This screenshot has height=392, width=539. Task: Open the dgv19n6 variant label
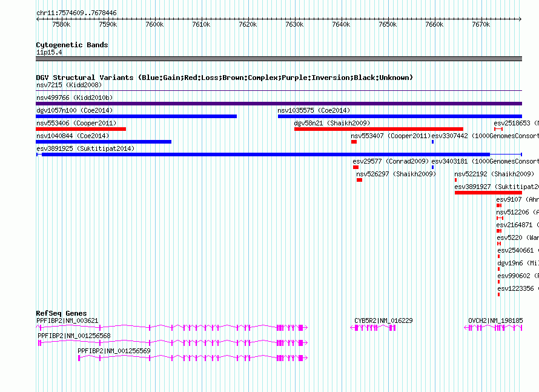[x=518, y=263]
